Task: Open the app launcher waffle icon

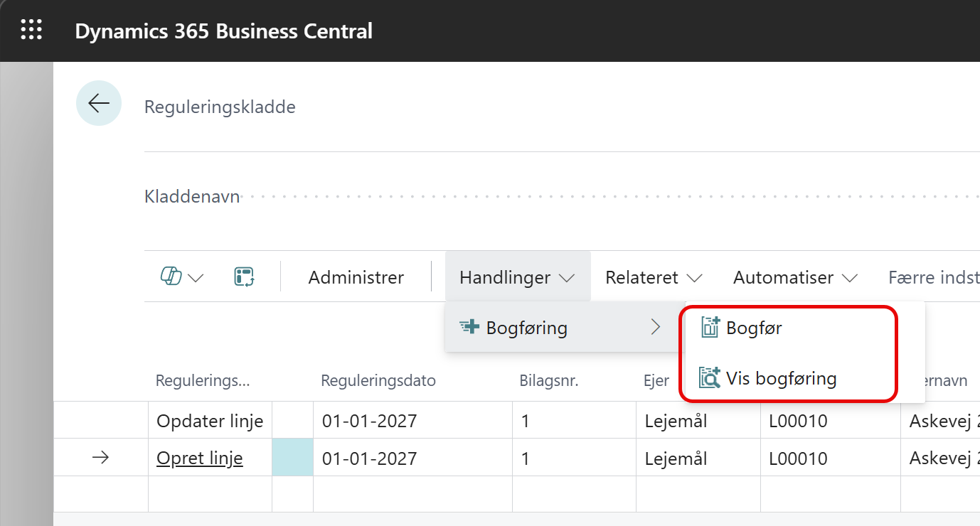Action: click(x=31, y=30)
